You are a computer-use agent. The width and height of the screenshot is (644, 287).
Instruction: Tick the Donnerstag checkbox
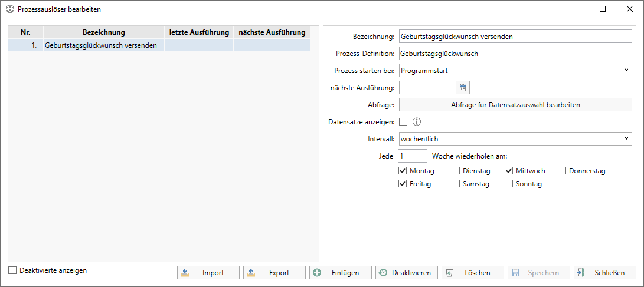coord(563,170)
